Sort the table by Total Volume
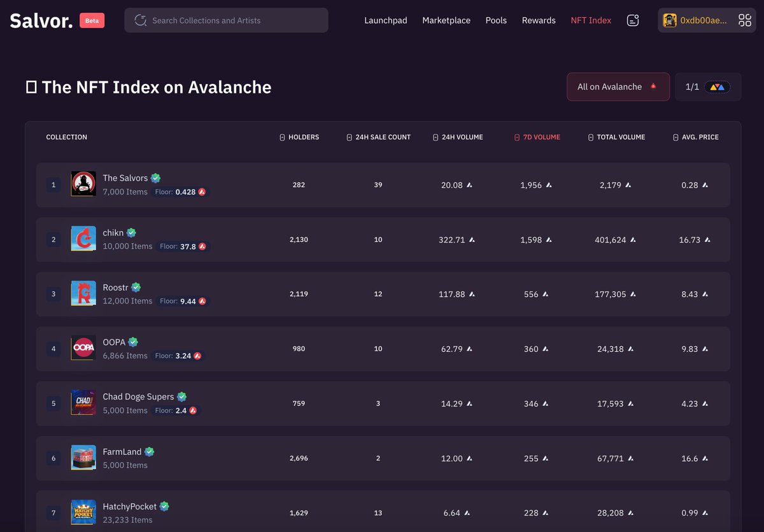Image resolution: width=764 pixels, height=532 pixels. point(616,137)
